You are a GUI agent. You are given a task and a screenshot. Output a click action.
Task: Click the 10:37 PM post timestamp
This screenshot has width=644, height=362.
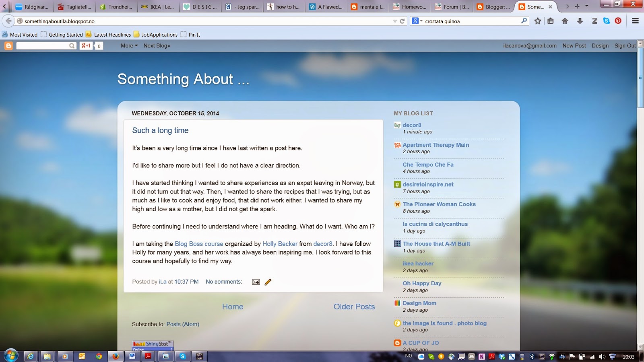[x=186, y=282]
